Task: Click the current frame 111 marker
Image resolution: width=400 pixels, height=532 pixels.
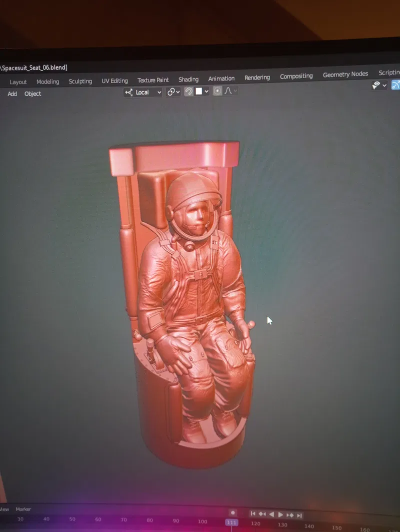Action: pyautogui.click(x=231, y=522)
